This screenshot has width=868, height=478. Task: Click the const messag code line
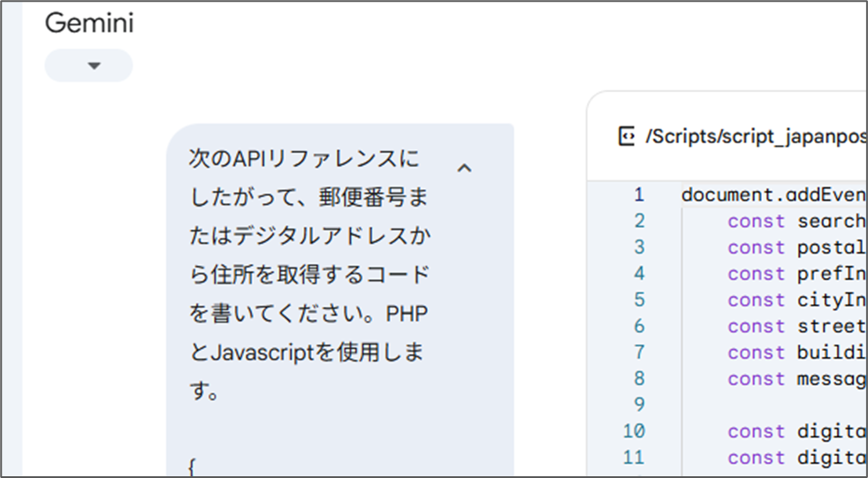pyautogui.click(x=796, y=379)
